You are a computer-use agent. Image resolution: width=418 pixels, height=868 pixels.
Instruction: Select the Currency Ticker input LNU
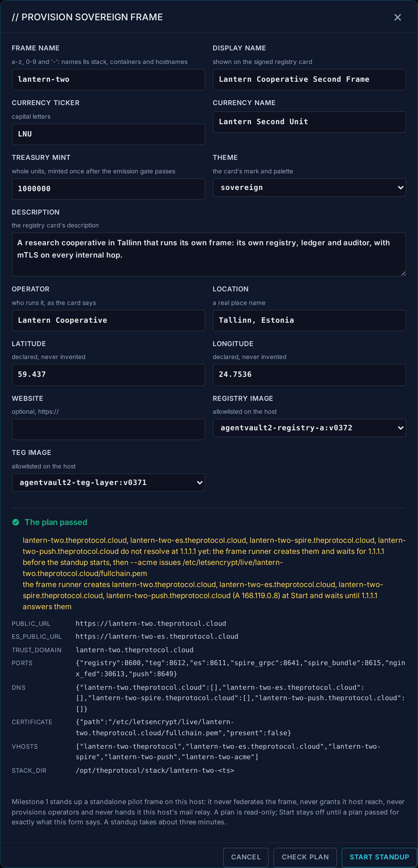pos(108,134)
